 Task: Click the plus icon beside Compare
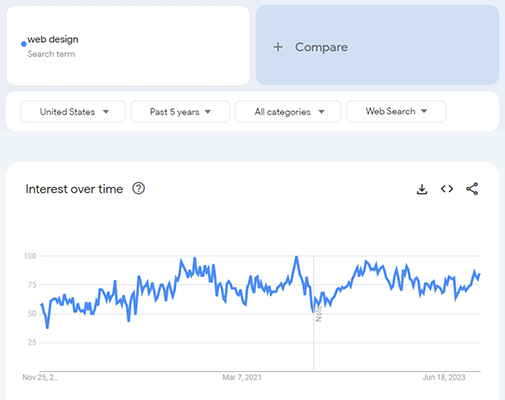(278, 47)
